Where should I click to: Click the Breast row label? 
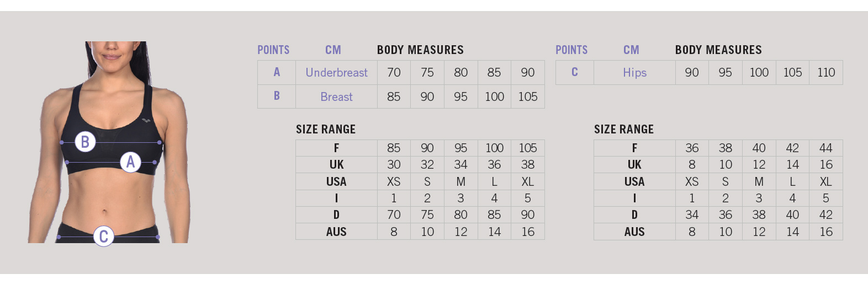pos(336,96)
